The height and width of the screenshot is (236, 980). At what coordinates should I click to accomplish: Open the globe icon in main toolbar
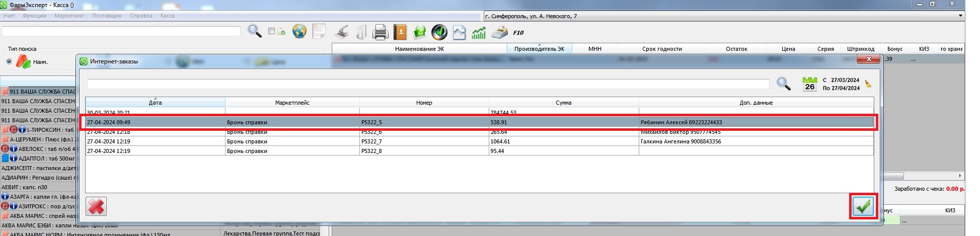[x=299, y=32]
